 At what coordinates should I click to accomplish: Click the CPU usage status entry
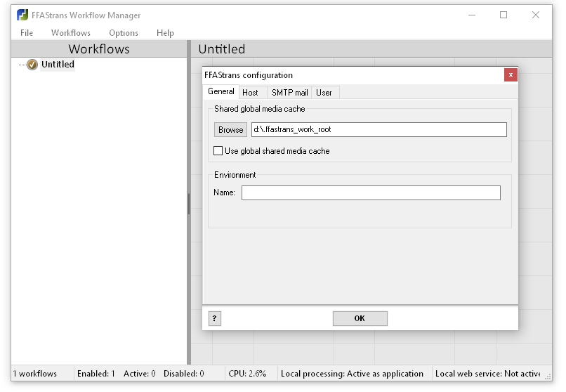pos(247,374)
